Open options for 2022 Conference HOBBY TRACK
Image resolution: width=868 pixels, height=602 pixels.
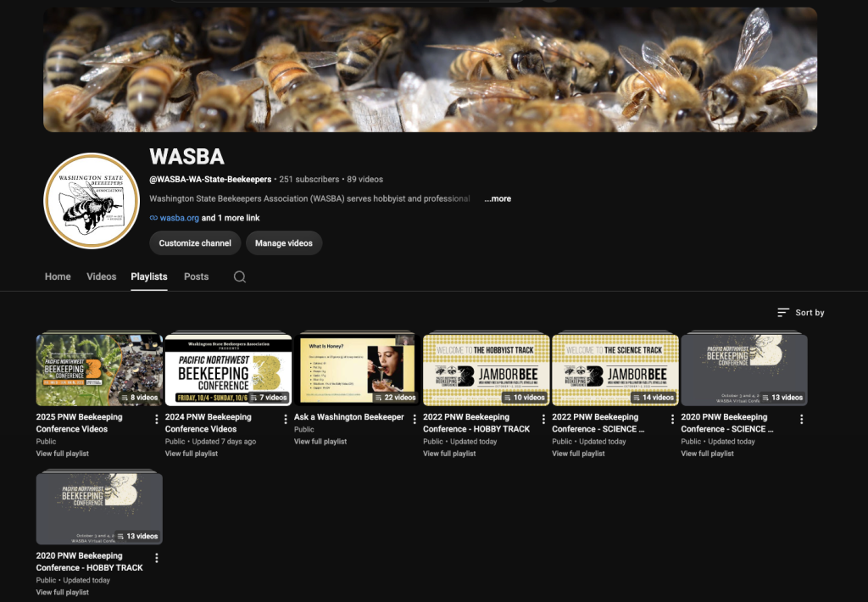(543, 420)
